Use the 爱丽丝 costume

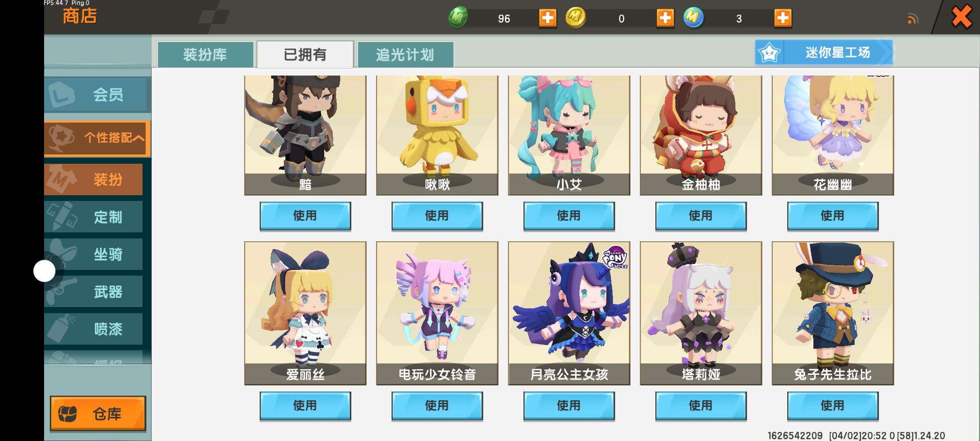pos(305,406)
